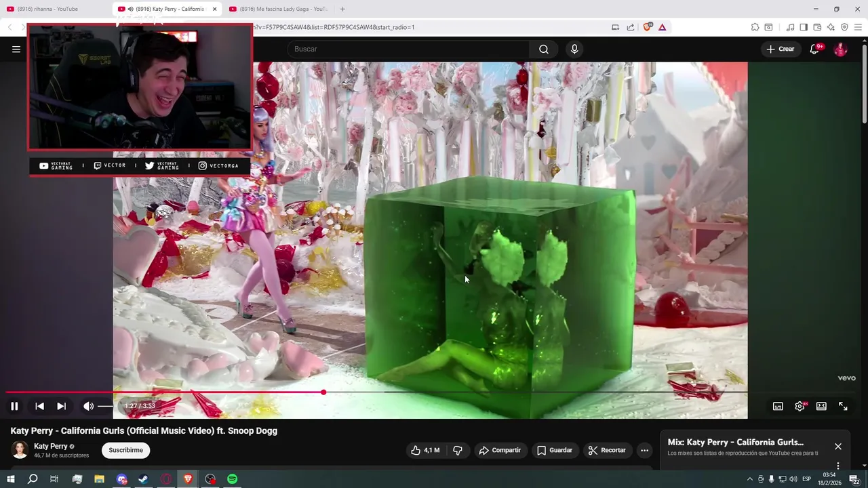Viewport: 868px width, 488px height.
Task: Open Steam from the taskbar
Action: tap(144, 479)
